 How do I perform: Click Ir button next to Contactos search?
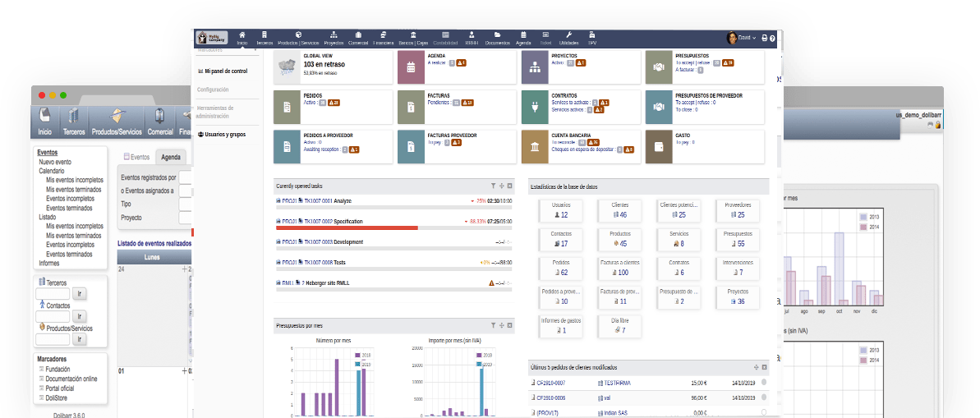(80, 316)
